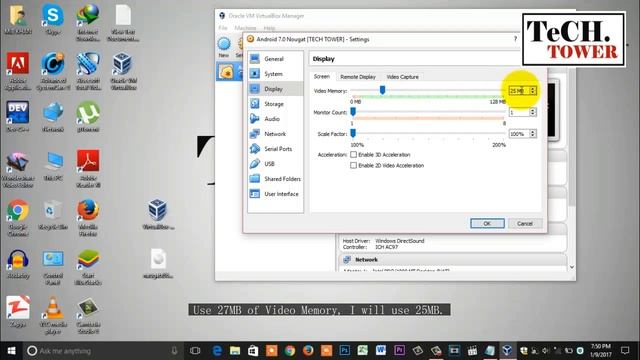Open USB settings category
The height and width of the screenshot is (360, 640).
tap(276, 164)
